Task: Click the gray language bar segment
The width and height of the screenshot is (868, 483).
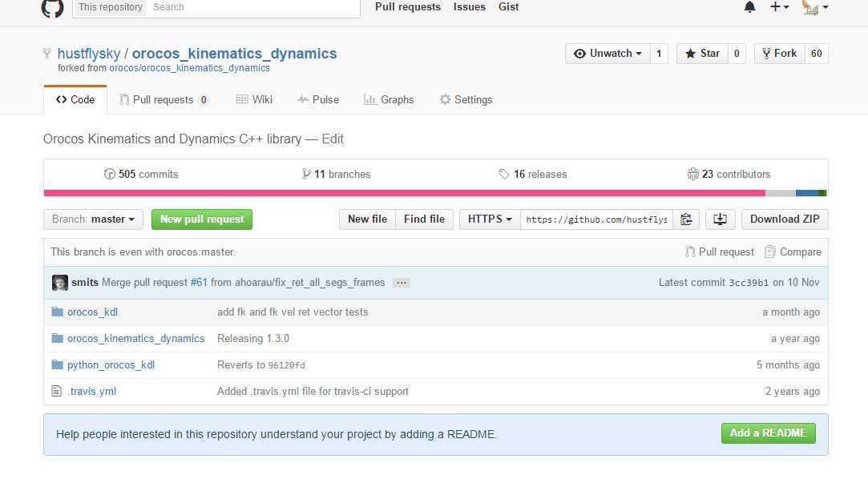Action: click(781, 193)
